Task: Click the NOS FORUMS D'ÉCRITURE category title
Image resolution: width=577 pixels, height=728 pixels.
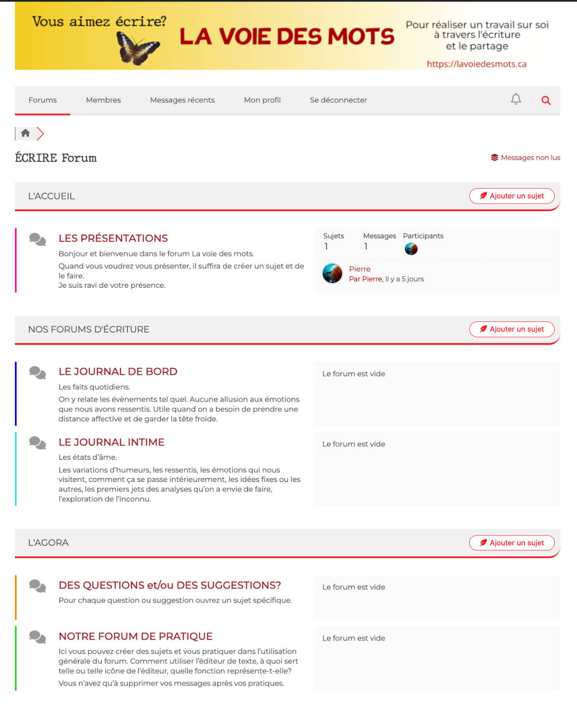Action: [89, 329]
